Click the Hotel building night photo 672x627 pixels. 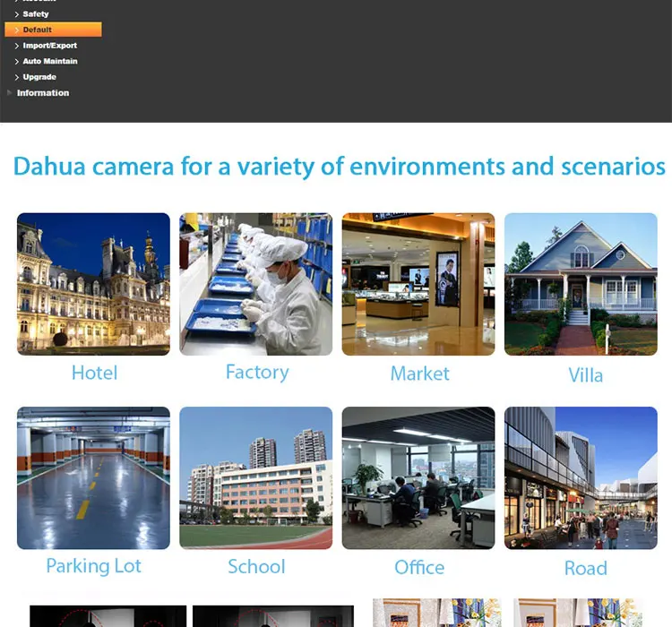click(93, 284)
